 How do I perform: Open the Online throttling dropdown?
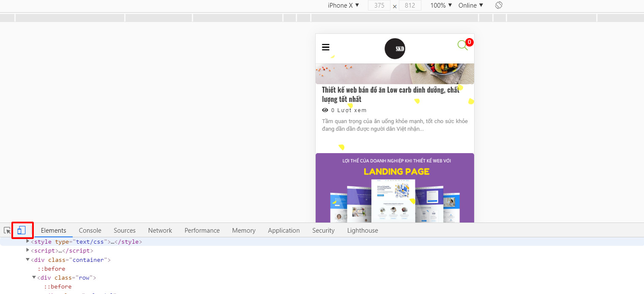point(471,5)
